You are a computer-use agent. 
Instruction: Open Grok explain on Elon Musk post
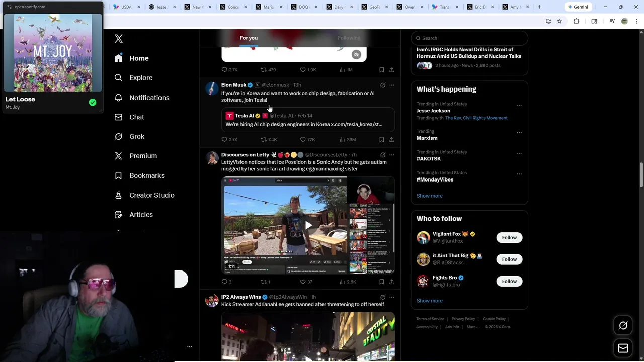(x=383, y=85)
